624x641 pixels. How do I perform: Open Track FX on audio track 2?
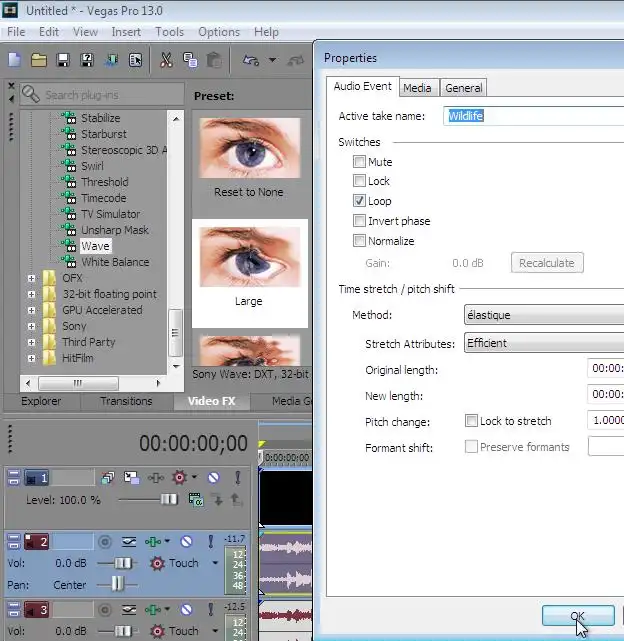coord(153,542)
